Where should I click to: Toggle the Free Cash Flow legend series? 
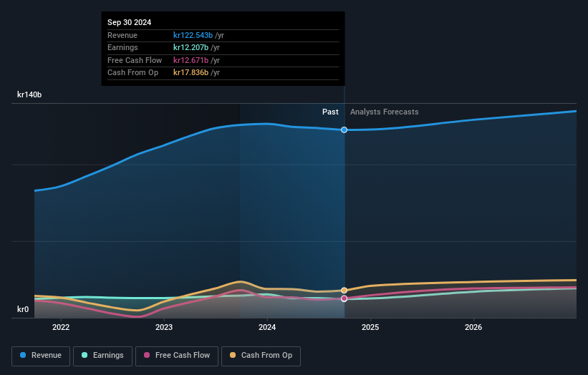pyautogui.click(x=177, y=356)
